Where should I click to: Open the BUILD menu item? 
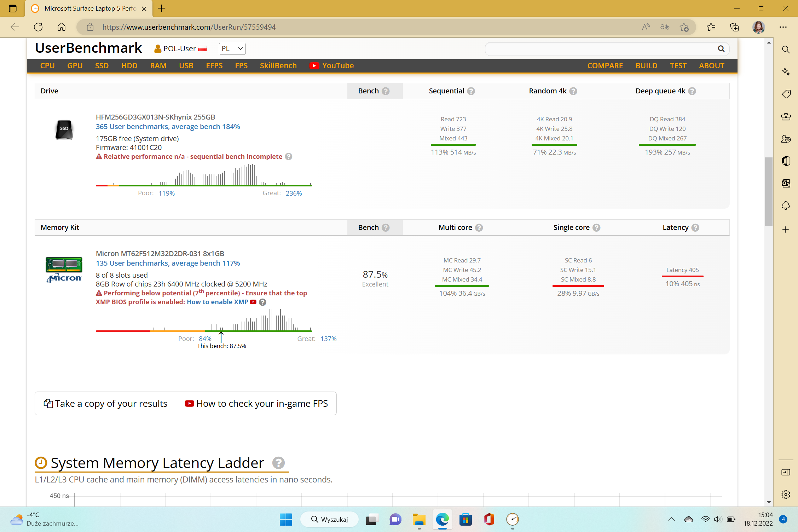[x=646, y=66]
